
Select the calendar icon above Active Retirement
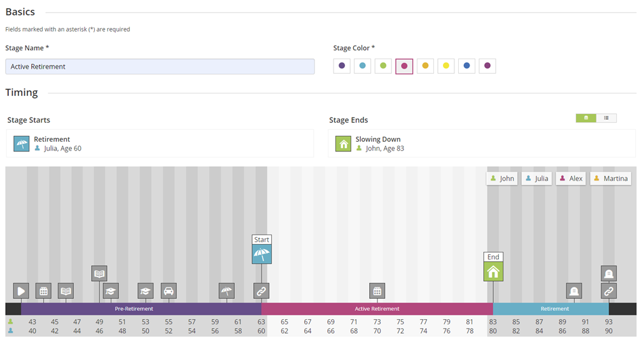pos(377,291)
